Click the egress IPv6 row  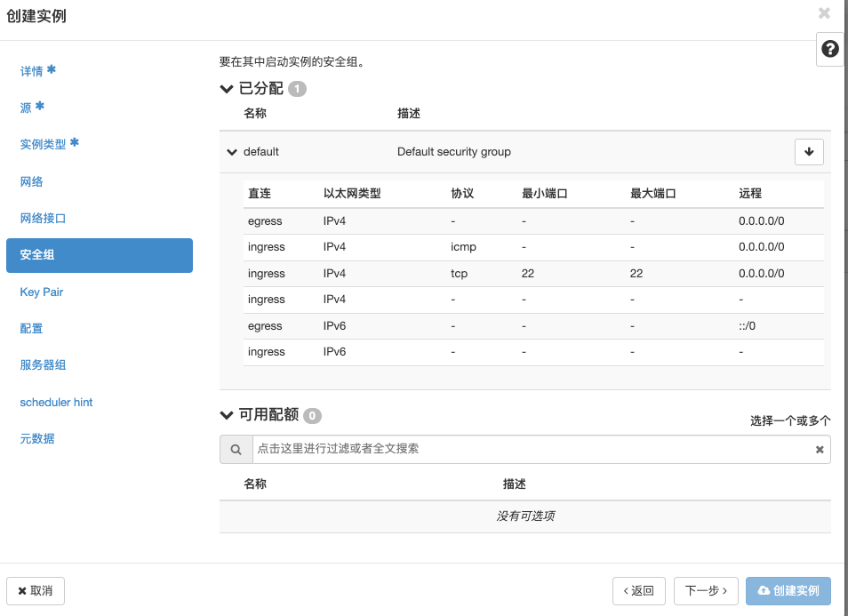tap(533, 326)
